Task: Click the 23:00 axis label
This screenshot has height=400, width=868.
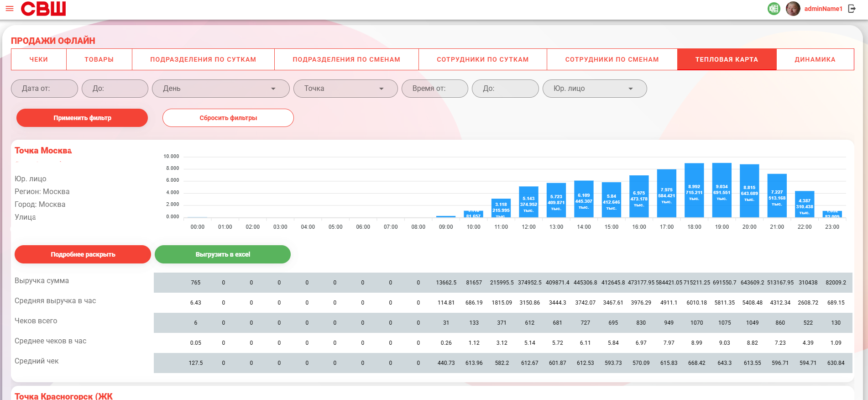Action: pos(832,227)
